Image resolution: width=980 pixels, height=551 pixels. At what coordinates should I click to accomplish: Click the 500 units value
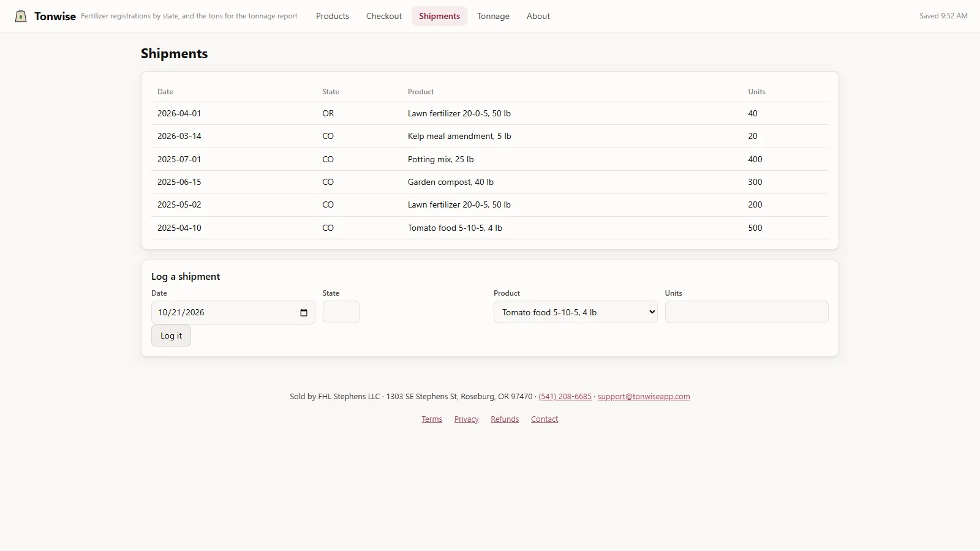point(755,228)
